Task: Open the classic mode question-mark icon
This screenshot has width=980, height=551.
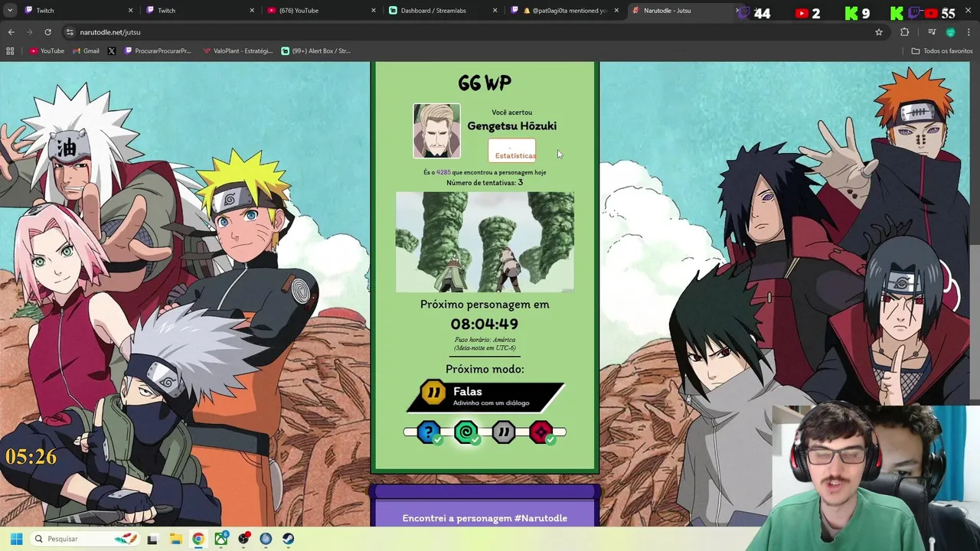Action: (429, 432)
